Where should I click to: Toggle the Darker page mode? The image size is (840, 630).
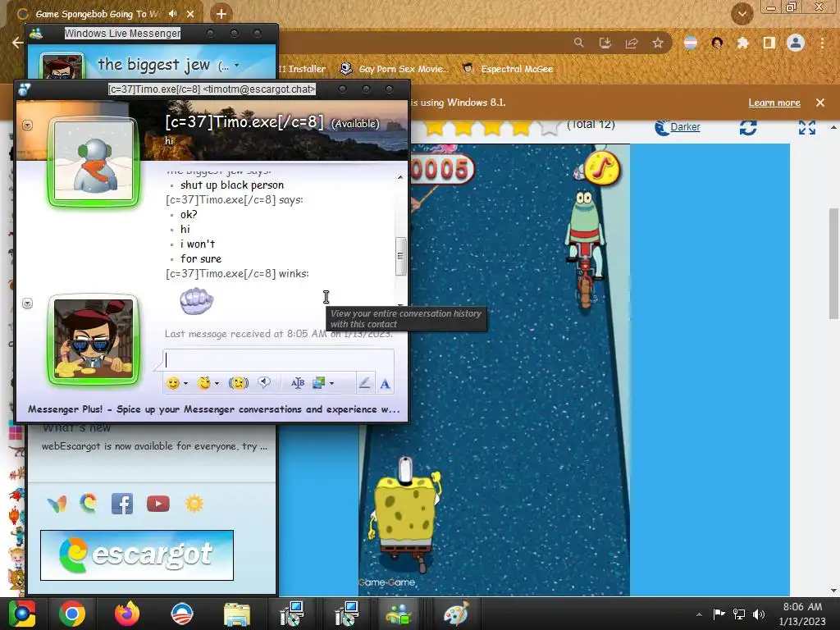677,127
